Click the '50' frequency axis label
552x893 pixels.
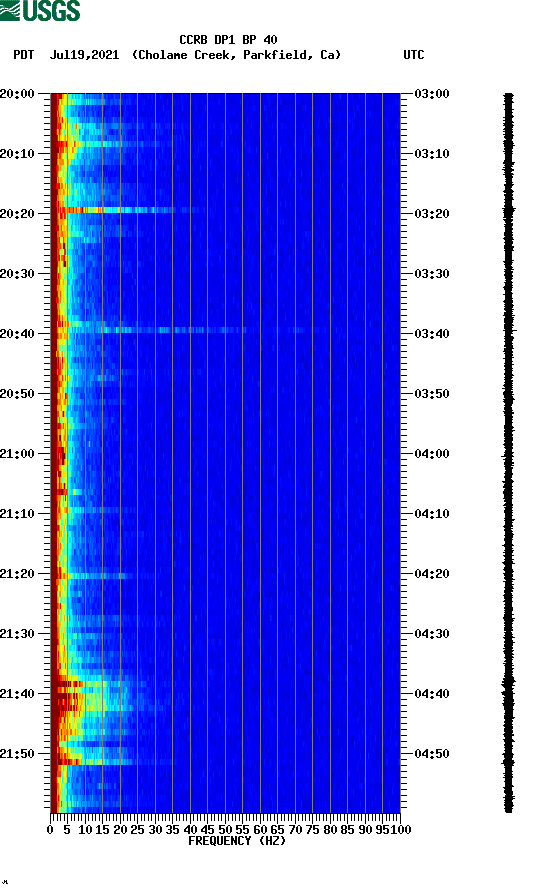(225, 830)
